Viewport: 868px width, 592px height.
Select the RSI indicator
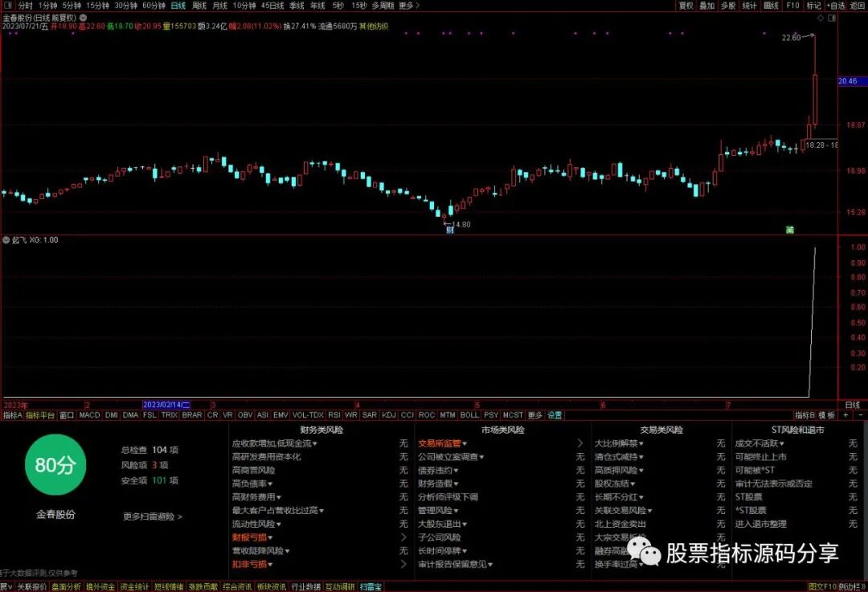pyautogui.click(x=334, y=415)
